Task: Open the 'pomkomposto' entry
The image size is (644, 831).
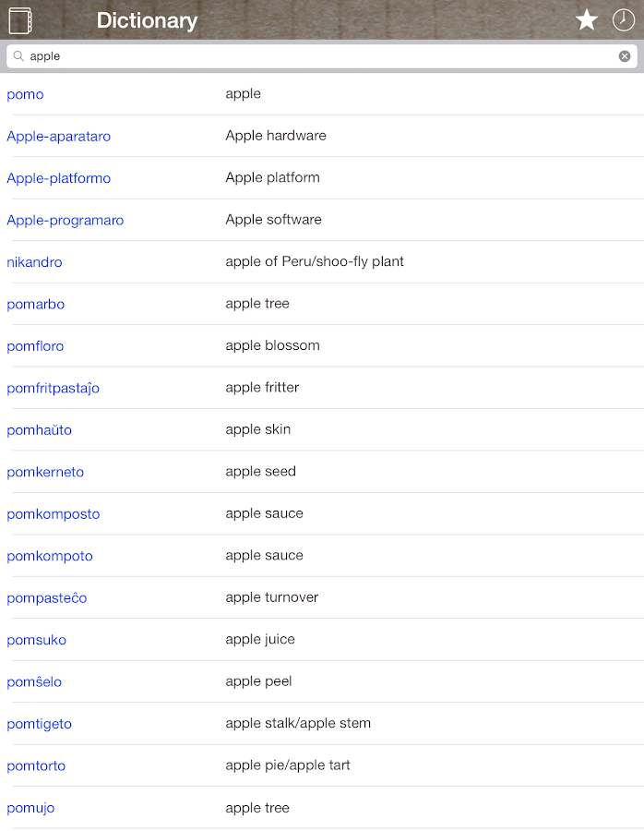Action: pyautogui.click(x=53, y=514)
